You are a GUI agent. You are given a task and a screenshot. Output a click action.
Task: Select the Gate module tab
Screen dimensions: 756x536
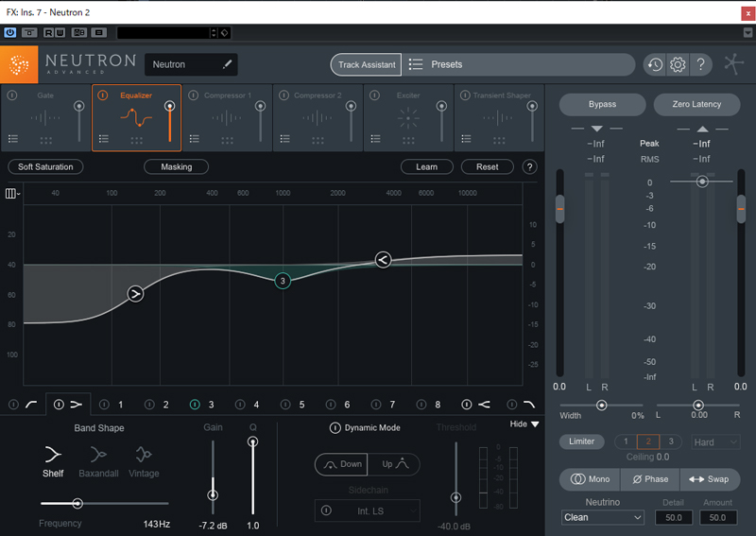(45, 118)
